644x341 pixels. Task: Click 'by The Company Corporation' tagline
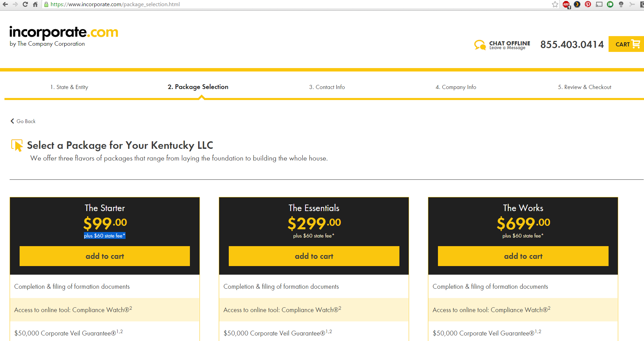point(47,44)
